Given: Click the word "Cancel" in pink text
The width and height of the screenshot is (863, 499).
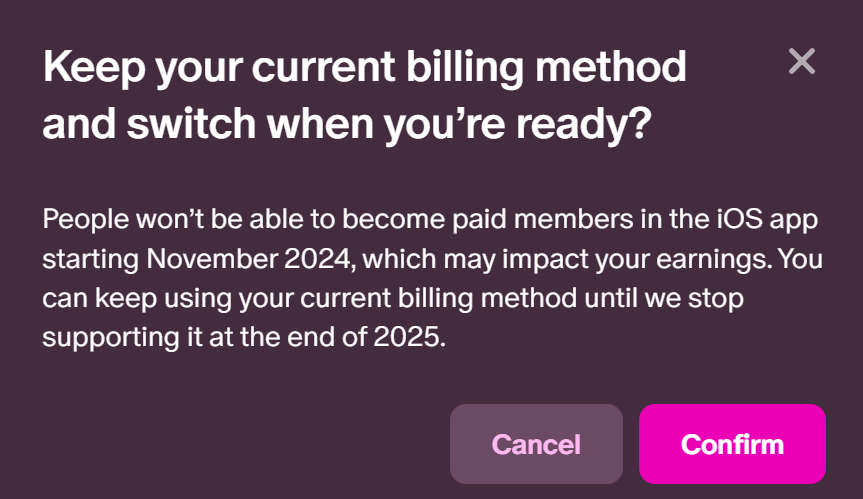Looking at the screenshot, I should point(536,444).
